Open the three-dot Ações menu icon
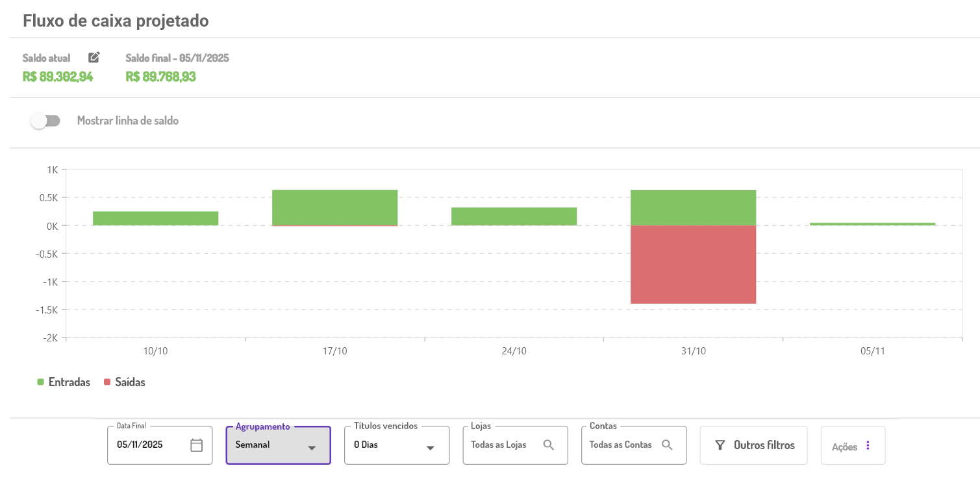Image resolution: width=980 pixels, height=479 pixels. click(x=868, y=446)
